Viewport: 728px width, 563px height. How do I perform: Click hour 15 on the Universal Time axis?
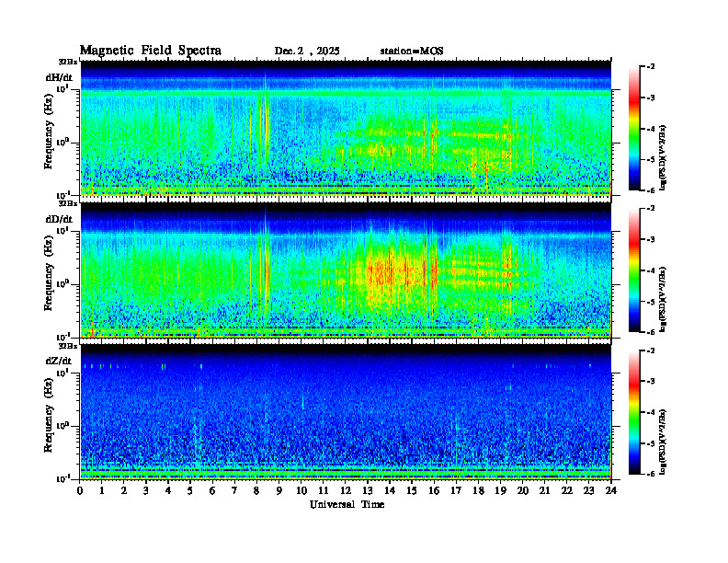click(412, 490)
